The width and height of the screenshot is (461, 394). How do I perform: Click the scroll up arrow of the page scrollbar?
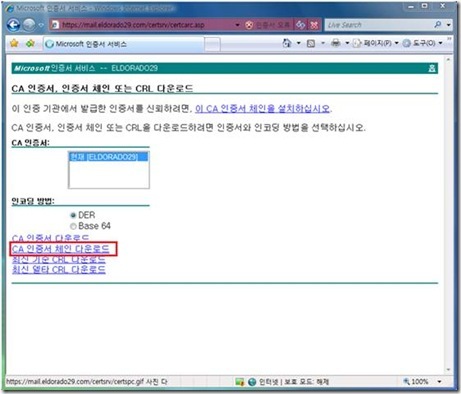tap(448, 60)
